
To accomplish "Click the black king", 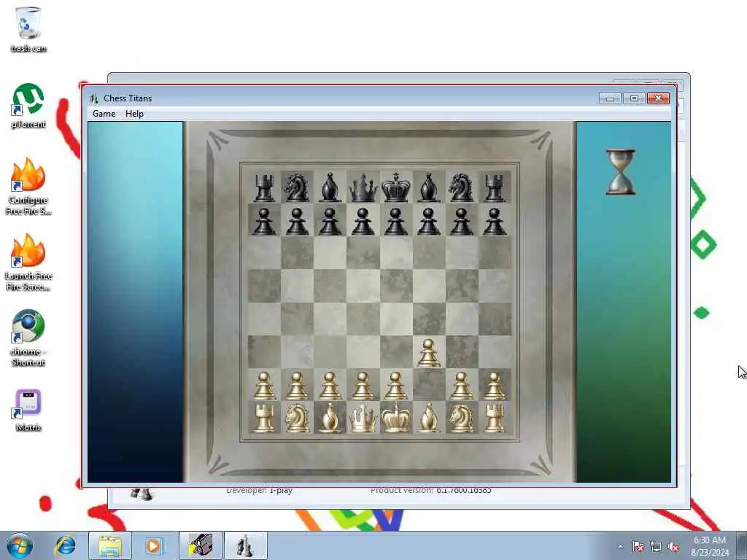I will [x=396, y=187].
